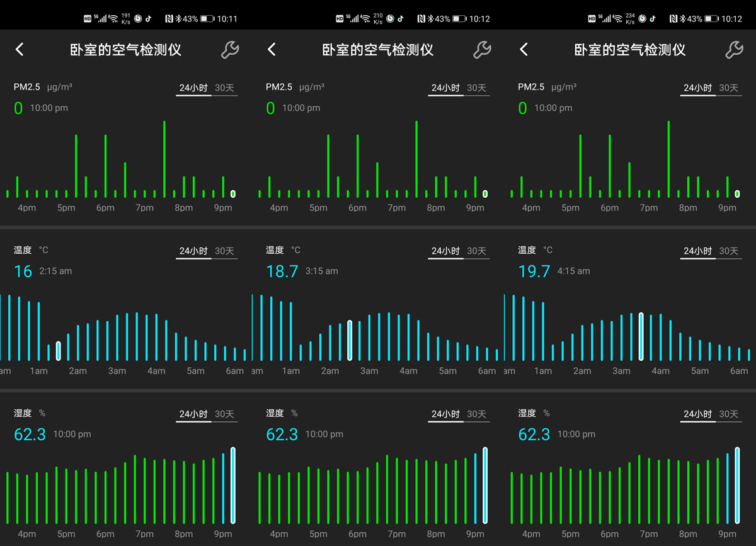756x546 pixels.
Task: Tap back arrow in the middle phone screen
Action: click(x=272, y=49)
